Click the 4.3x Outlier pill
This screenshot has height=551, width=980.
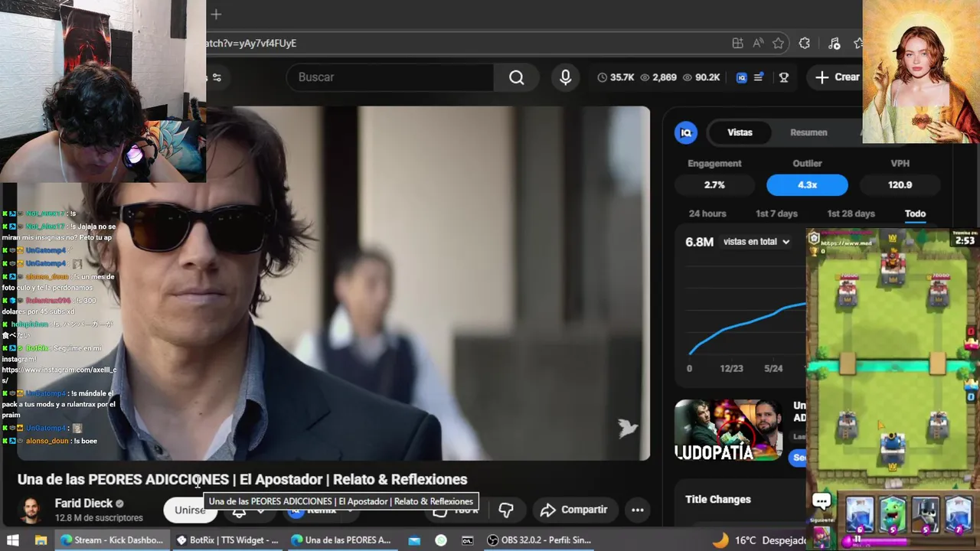point(807,185)
